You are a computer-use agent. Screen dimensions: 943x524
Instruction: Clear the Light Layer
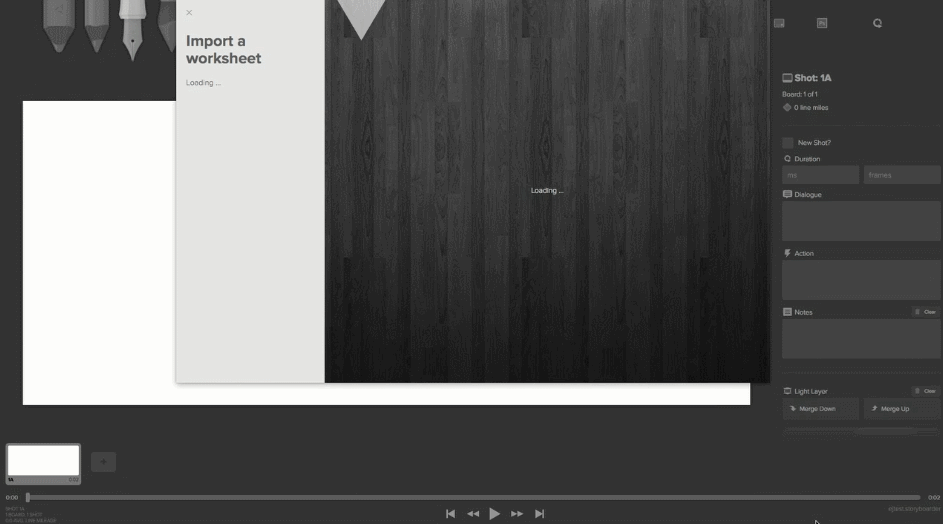click(925, 391)
